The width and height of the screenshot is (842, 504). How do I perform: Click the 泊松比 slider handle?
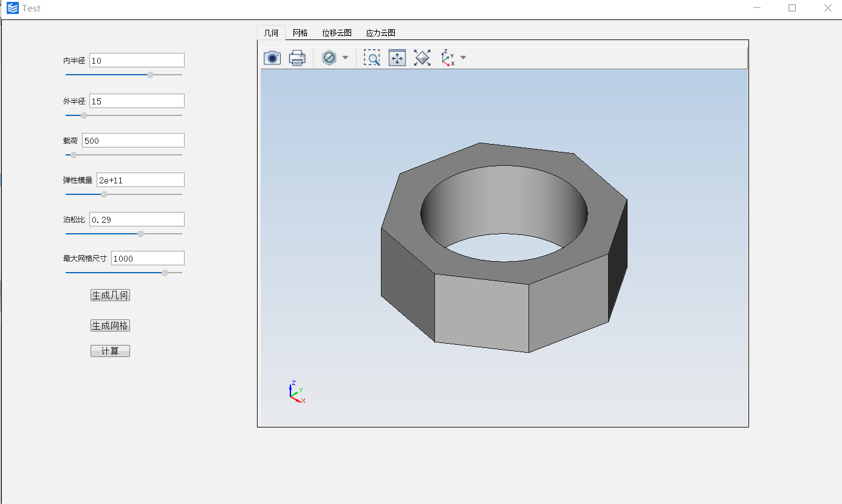click(x=140, y=234)
